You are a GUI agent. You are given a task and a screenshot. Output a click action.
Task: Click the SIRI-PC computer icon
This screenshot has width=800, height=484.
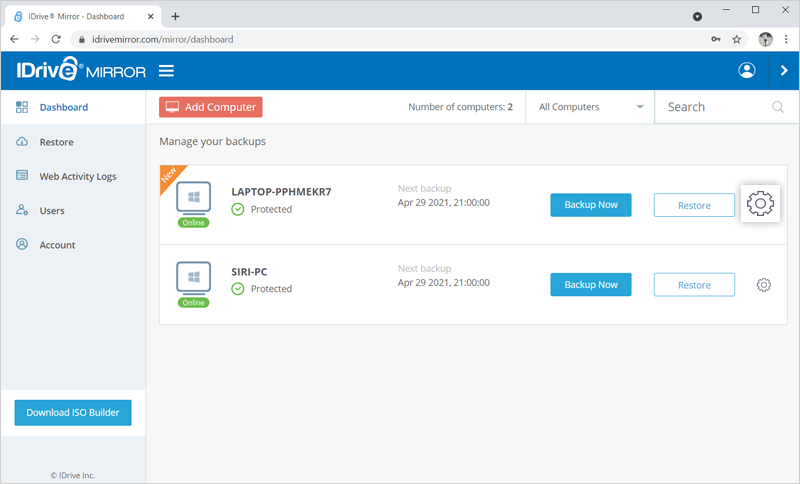pos(193,277)
